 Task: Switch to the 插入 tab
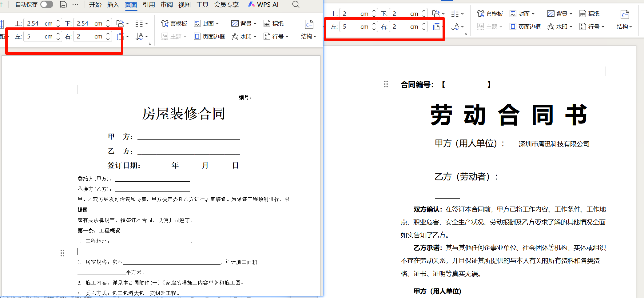pyautogui.click(x=113, y=5)
